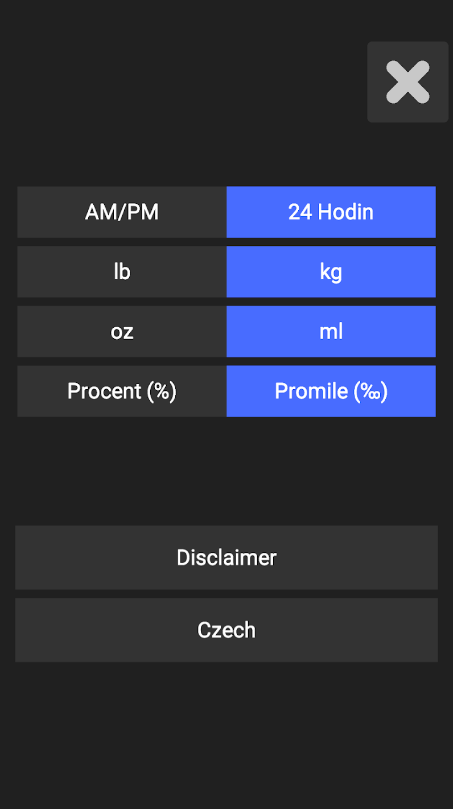Viewport: 453px width, 809px height.
Task: Pick the blue 24 Hodin option
Action: [331, 212]
